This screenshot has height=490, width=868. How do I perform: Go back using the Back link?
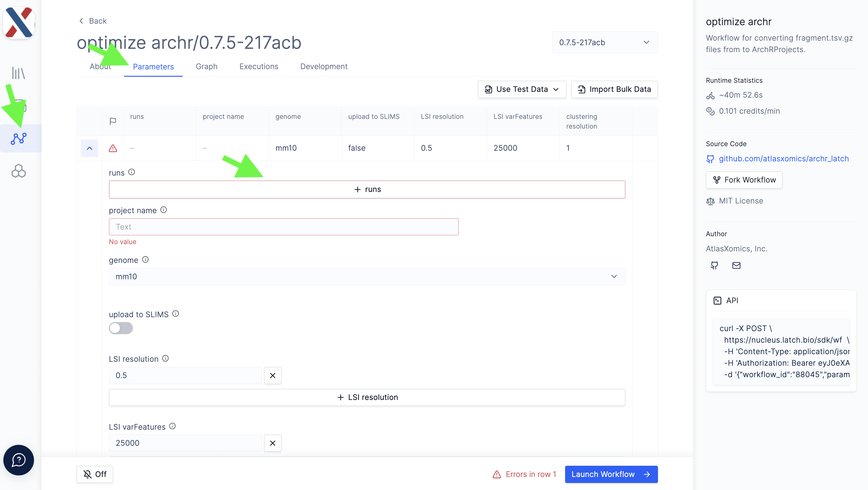pos(92,21)
